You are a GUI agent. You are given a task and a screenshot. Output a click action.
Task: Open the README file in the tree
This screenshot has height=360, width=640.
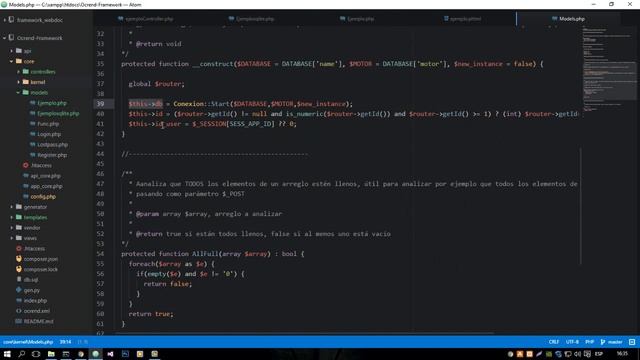point(38,321)
